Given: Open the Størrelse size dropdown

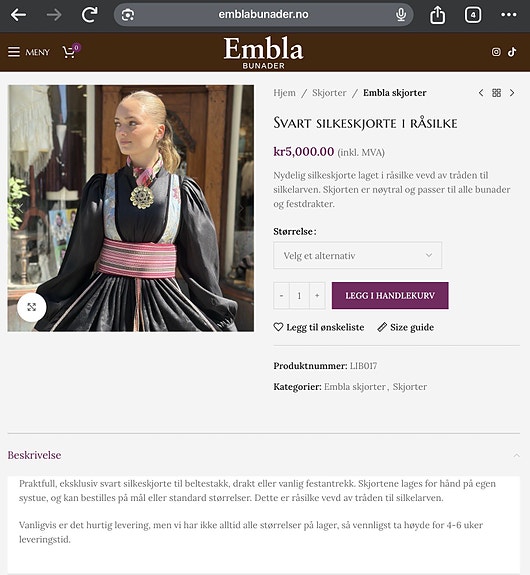Looking at the screenshot, I should 357,255.
